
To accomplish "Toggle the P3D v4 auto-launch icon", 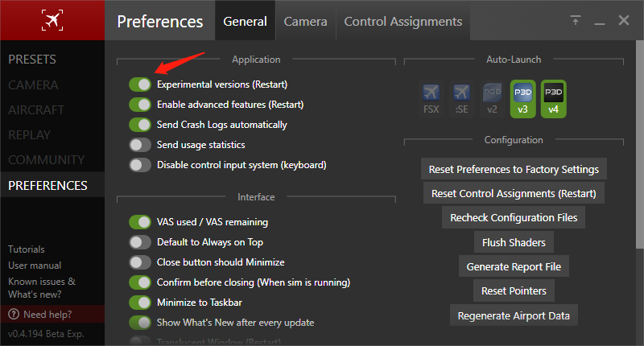I will click(x=554, y=99).
